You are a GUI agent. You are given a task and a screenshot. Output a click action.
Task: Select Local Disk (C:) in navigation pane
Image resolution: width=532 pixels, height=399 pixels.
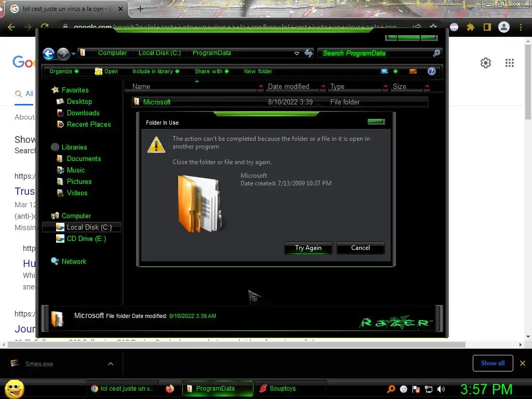click(82, 227)
